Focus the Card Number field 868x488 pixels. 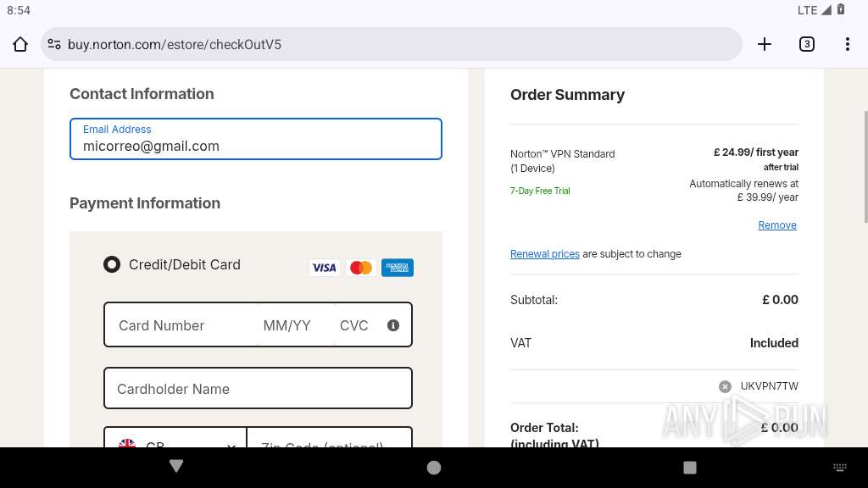[x=181, y=325]
